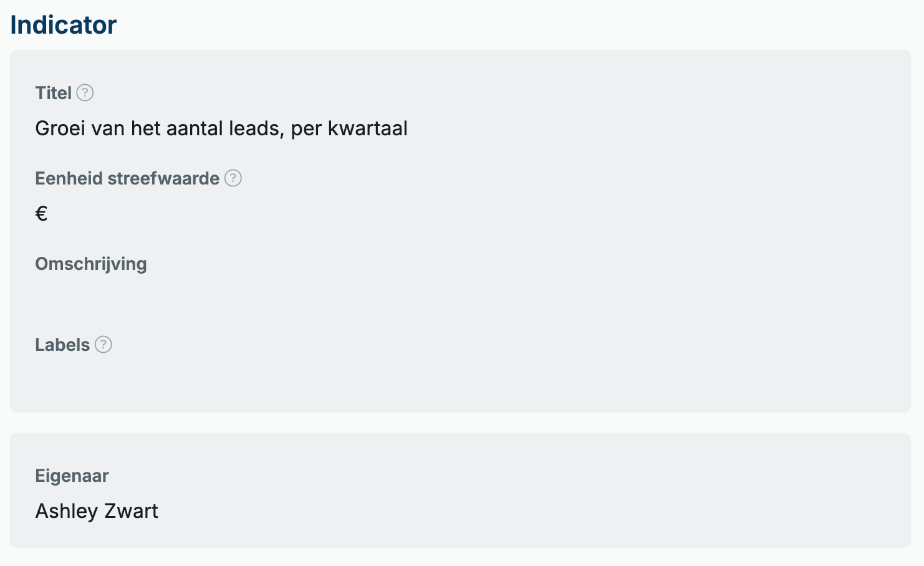Click the Omschrijving field label
Image resolution: width=924 pixels, height=566 pixels.
91,264
